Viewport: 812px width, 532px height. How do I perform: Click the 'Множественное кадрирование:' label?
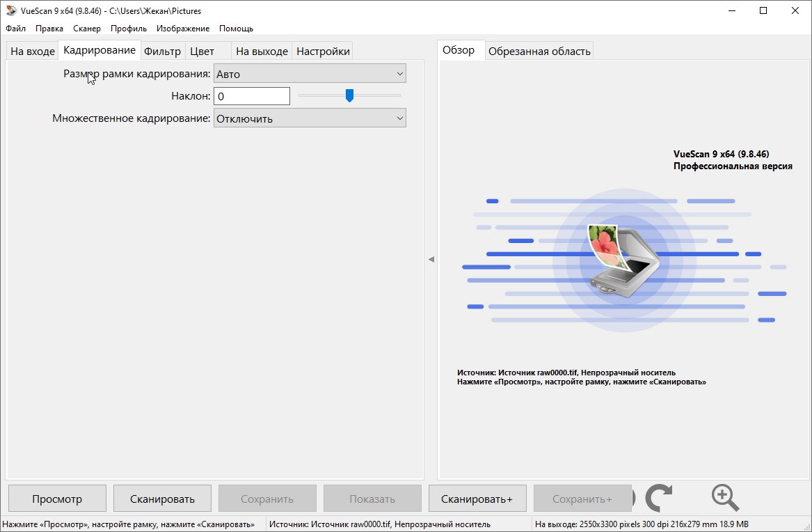click(132, 118)
